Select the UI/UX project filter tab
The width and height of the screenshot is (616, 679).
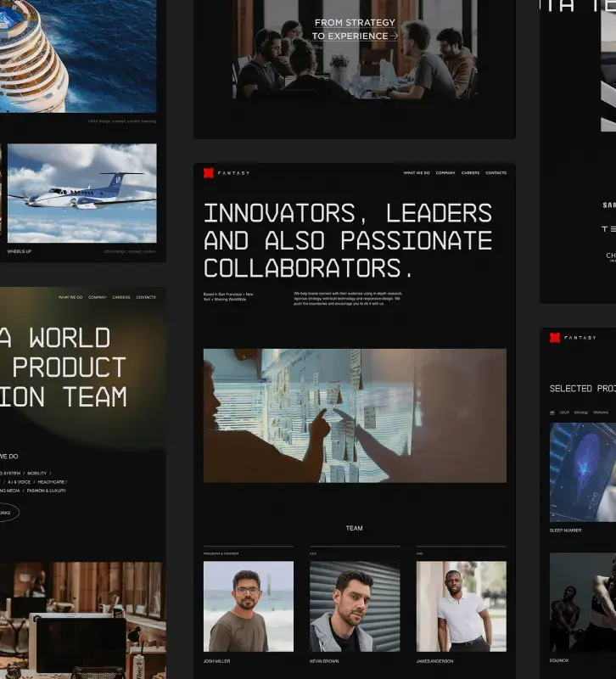pyautogui.click(x=564, y=412)
